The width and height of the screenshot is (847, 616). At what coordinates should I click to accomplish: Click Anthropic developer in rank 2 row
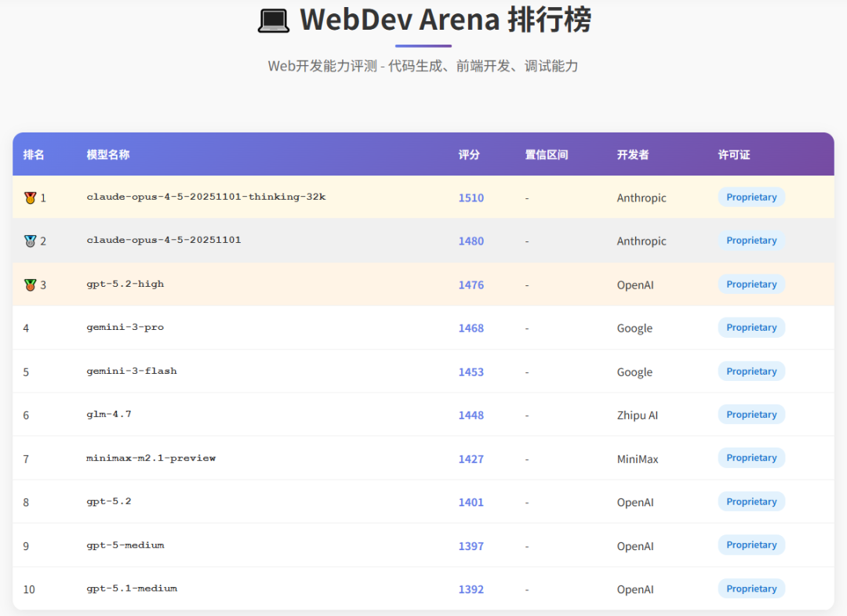(x=642, y=241)
